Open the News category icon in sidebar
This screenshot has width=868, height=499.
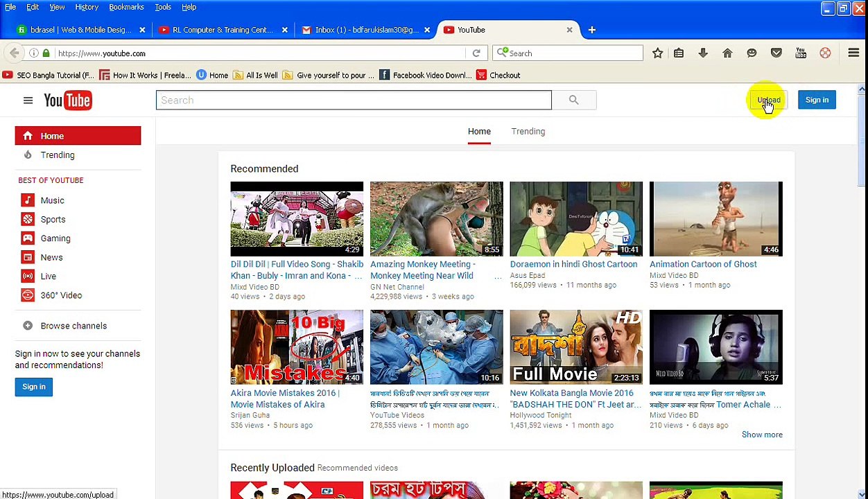(x=28, y=257)
